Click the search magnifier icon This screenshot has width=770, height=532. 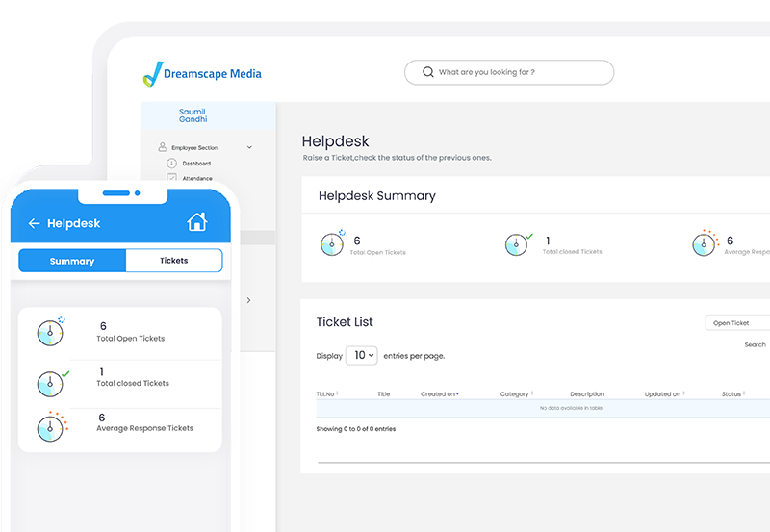click(427, 72)
